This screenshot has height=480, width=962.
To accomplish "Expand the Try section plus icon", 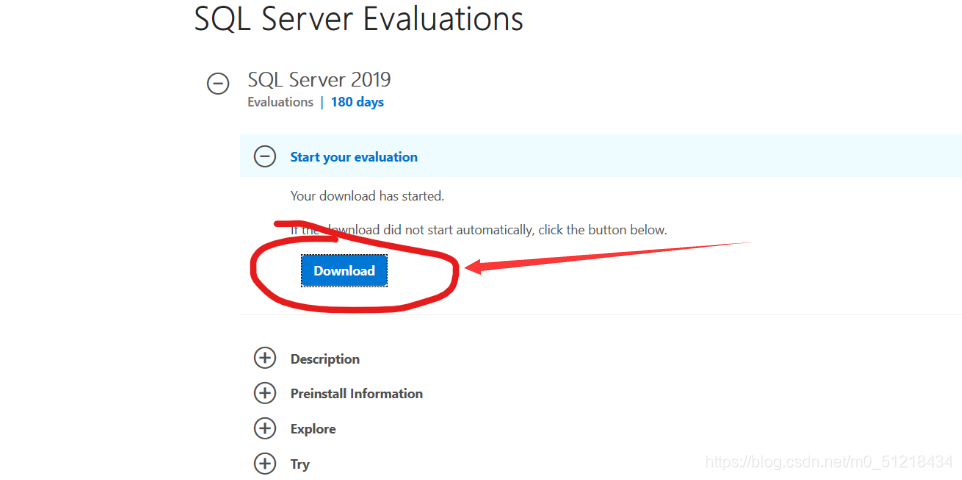I will [265, 463].
